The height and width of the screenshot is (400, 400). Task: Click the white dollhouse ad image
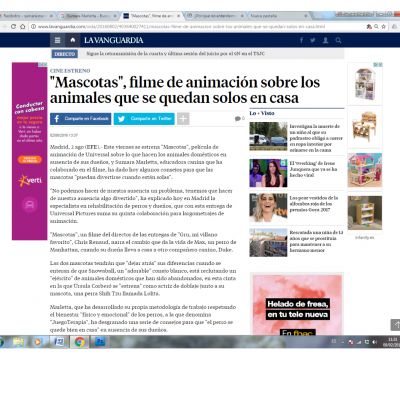[x=365, y=84]
